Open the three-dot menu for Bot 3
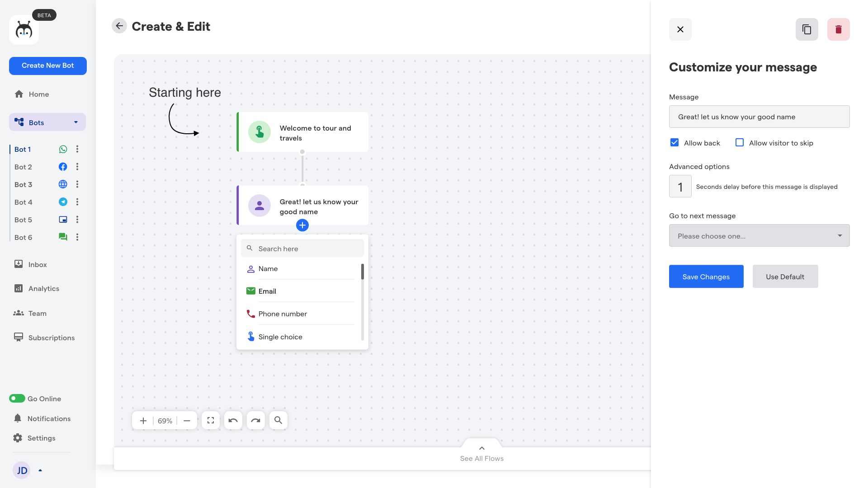868x488 pixels. click(x=77, y=184)
